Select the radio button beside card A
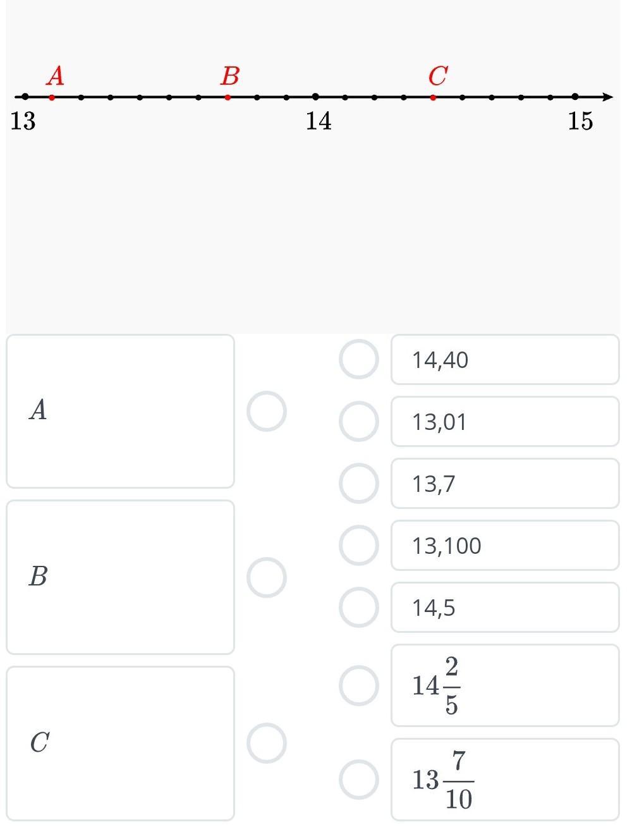 click(x=266, y=412)
